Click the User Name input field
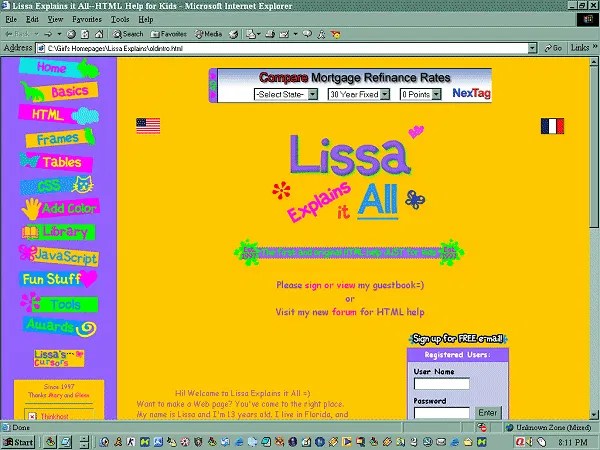The image size is (600, 450). tap(441, 384)
